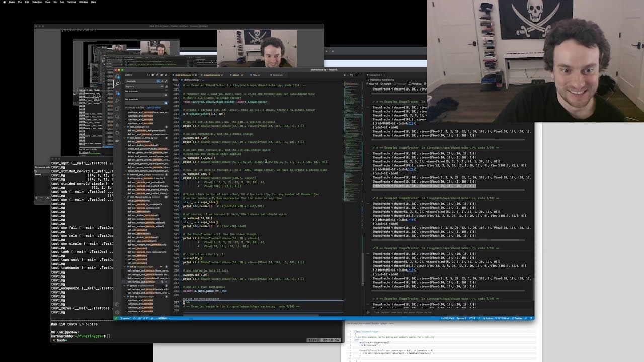
Task: Switch to lazy.py editor tab
Action: pyautogui.click(x=256, y=75)
